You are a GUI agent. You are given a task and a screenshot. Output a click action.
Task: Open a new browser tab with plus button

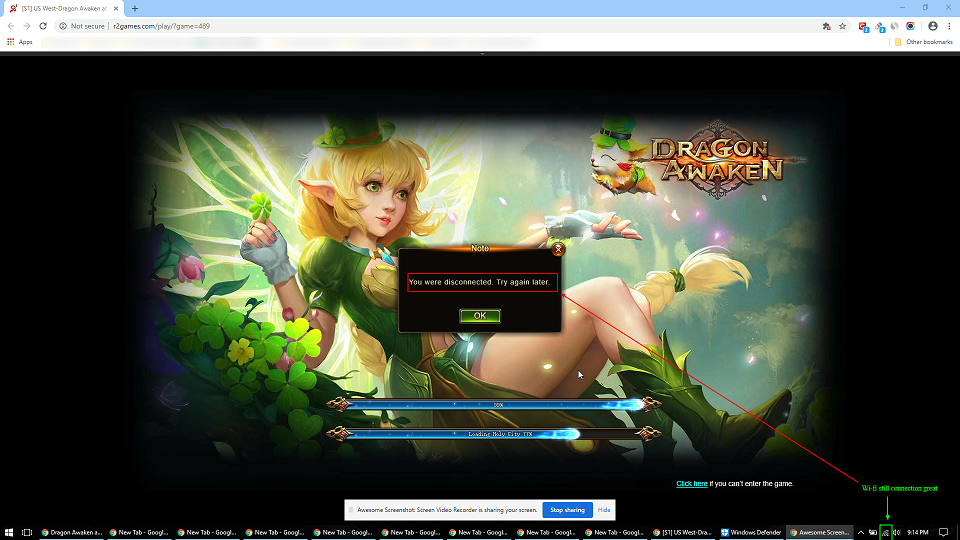pos(135,8)
